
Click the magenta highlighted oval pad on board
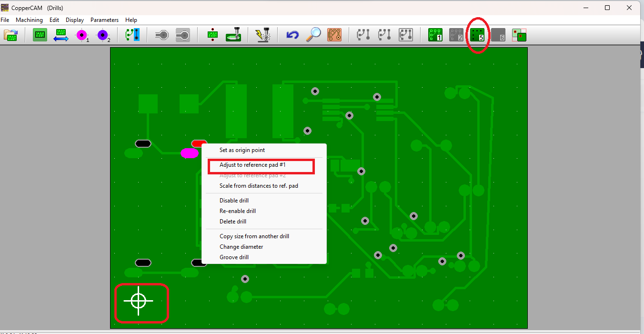(190, 153)
